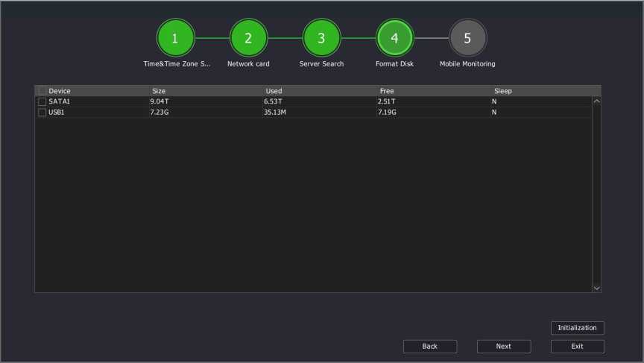Viewport: 644px width, 363px height.
Task: Click the 7.23G size value
Action: click(159, 112)
